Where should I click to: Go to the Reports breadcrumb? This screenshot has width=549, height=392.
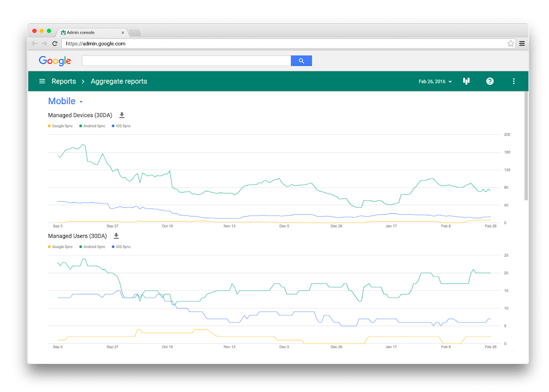coord(63,81)
